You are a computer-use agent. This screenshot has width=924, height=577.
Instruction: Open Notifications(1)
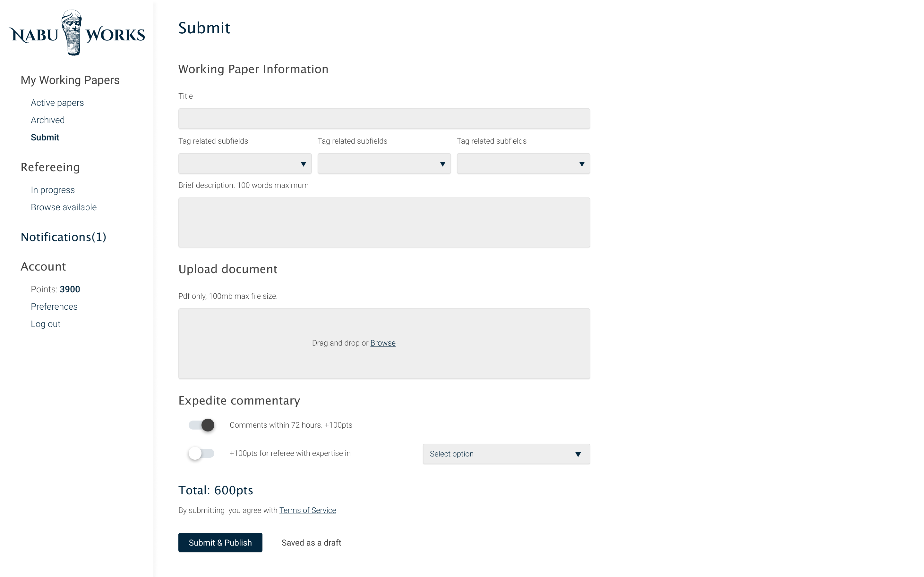[x=64, y=237]
